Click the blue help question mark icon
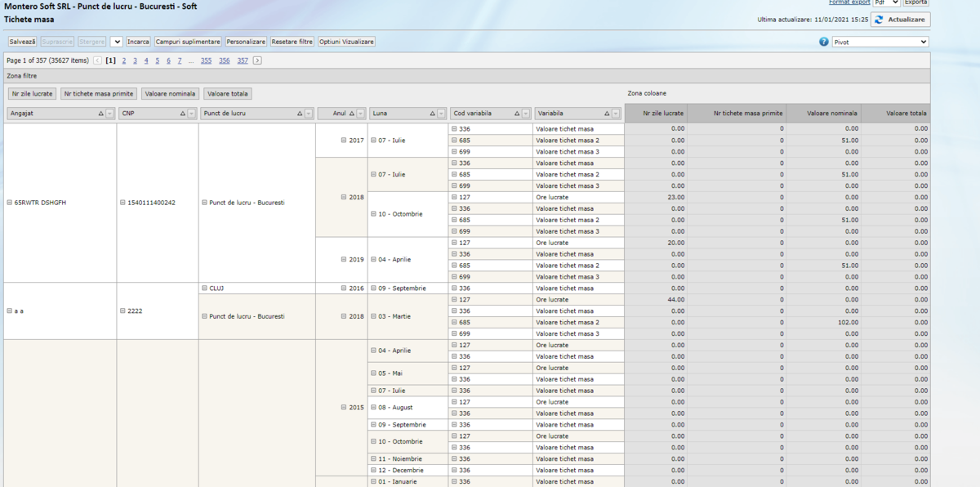This screenshot has height=487, width=980. pyautogui.click(x=824, y=42)
